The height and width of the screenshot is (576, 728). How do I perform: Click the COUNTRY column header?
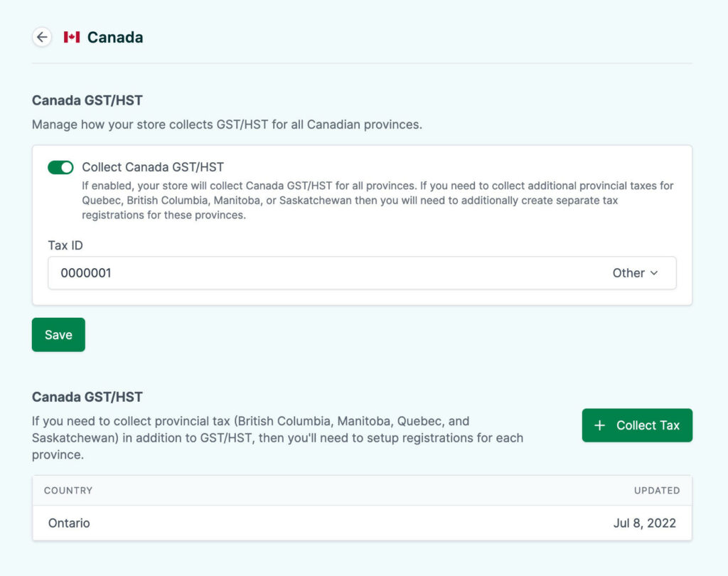[68, 491]
